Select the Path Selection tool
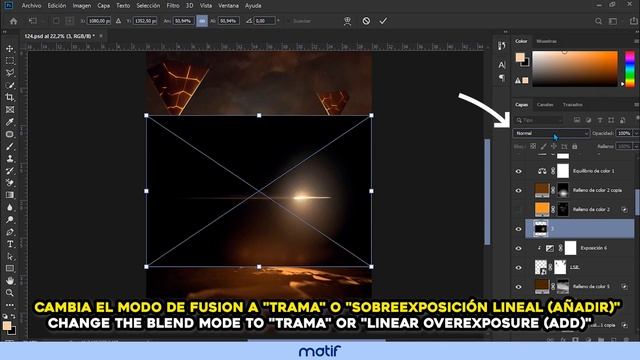Viewport: 640px width, 360px height. point(10,256)
